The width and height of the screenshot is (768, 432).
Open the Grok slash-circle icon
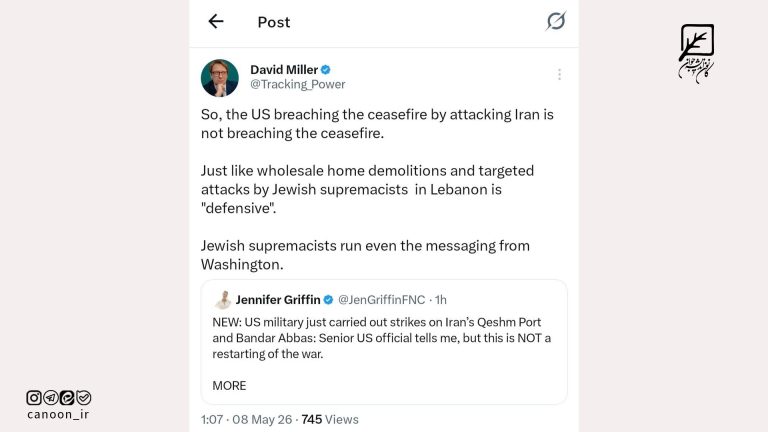click(556, 21)
